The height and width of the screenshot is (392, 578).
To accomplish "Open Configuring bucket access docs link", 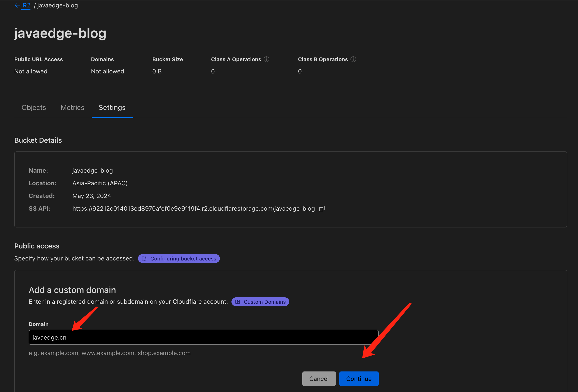I will pos(179,258).
